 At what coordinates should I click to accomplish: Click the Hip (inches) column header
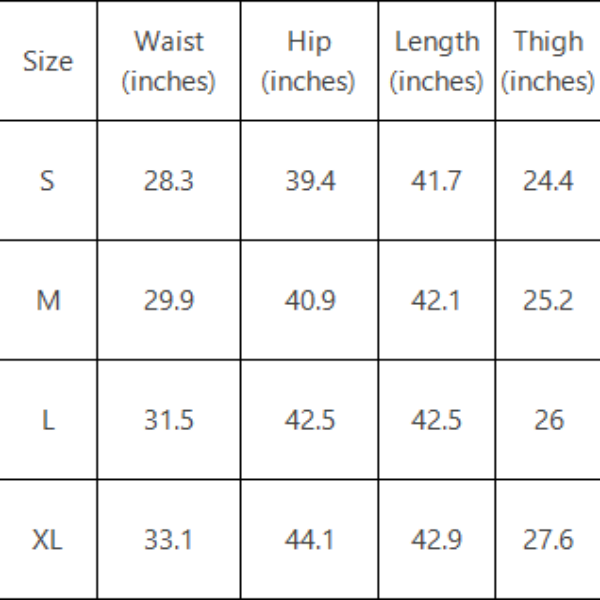coord(309,61)
